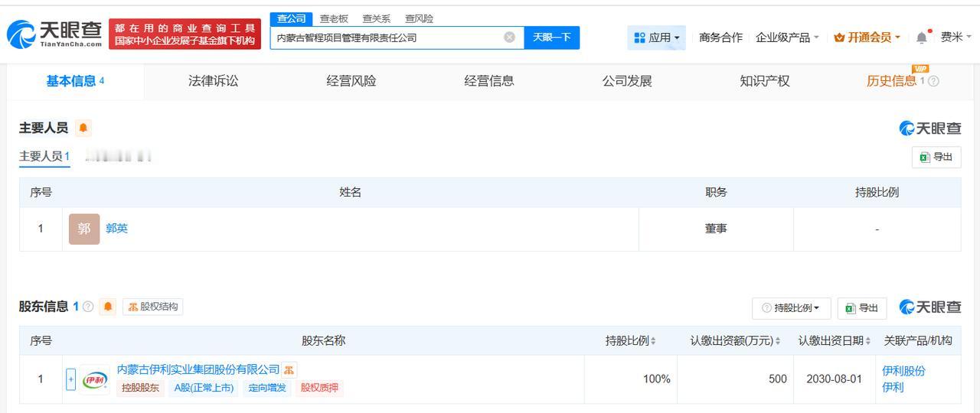Open the 商务合作 link

coord(720,37)
